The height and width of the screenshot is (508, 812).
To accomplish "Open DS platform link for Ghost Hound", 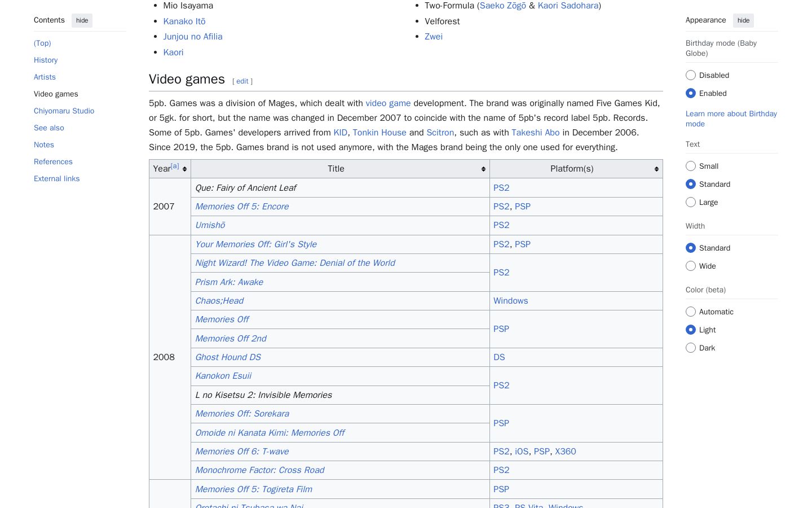I will [x=499, y=357].
